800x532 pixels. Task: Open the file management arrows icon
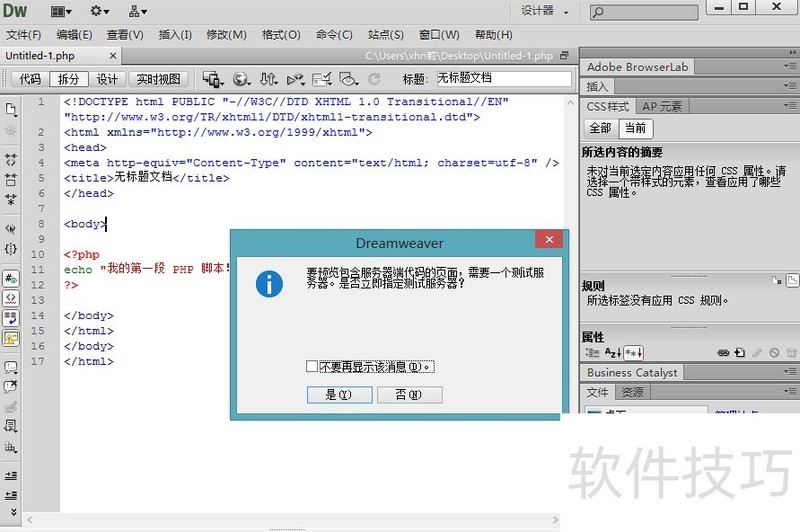point(268,79)
